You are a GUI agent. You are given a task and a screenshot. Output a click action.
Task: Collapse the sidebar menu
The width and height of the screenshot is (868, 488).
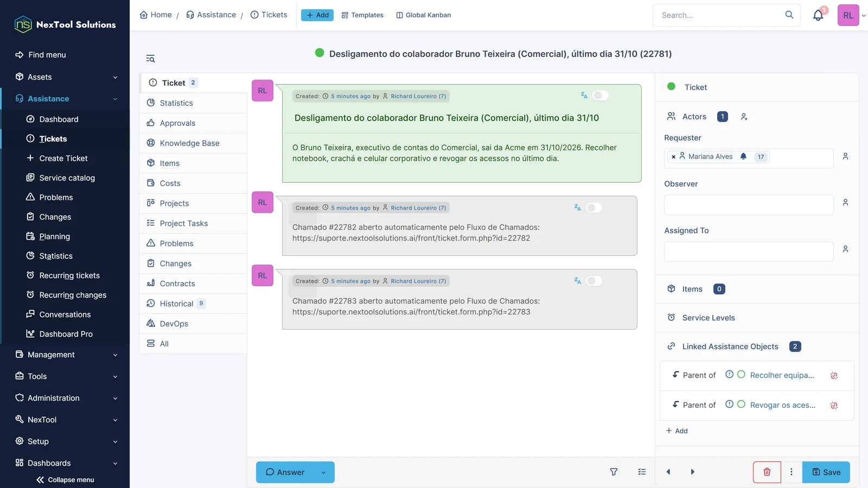[x=65, y=480]
